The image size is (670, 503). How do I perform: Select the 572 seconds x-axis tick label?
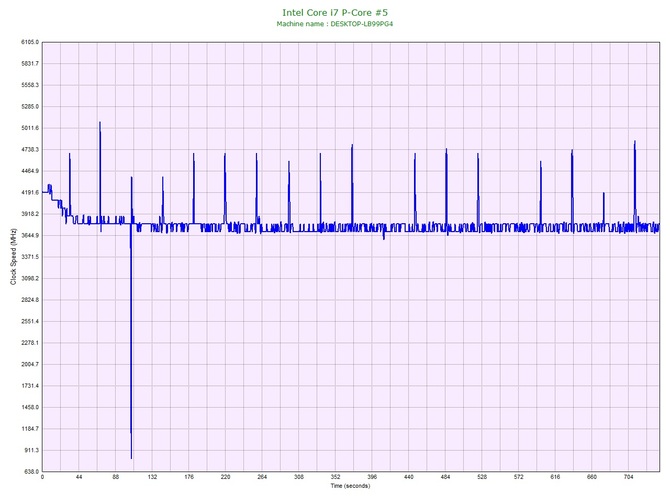519,477
